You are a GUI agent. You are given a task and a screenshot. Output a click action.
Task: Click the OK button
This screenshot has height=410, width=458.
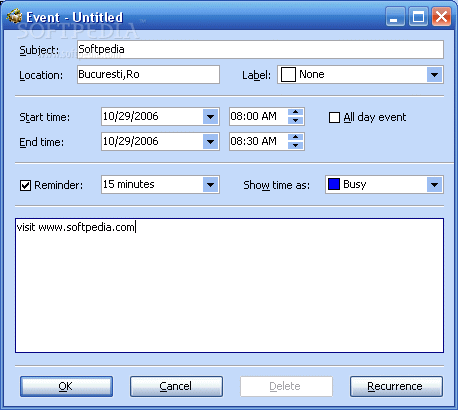[66, 386]
